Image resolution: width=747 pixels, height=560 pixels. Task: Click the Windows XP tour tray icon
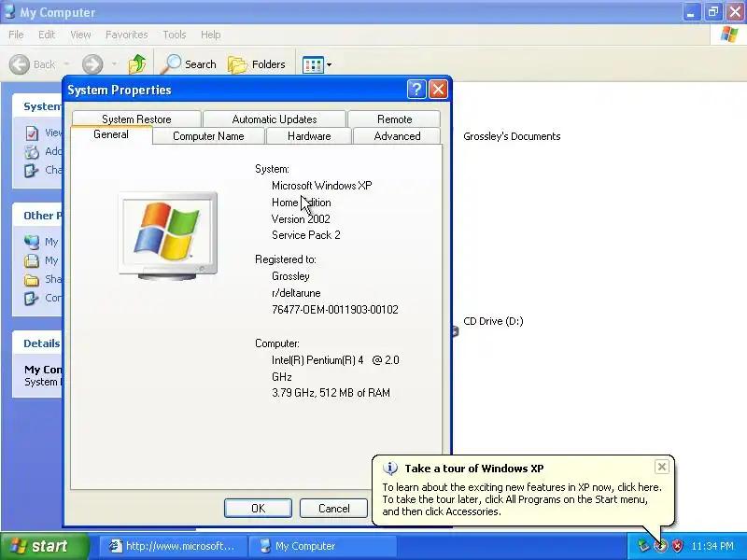pos(660,546)
